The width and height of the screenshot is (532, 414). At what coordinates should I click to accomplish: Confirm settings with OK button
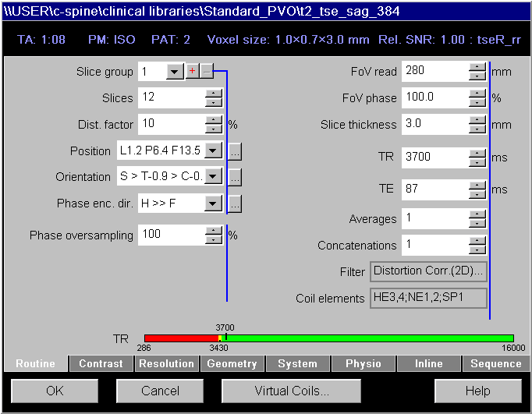(55, 391)
